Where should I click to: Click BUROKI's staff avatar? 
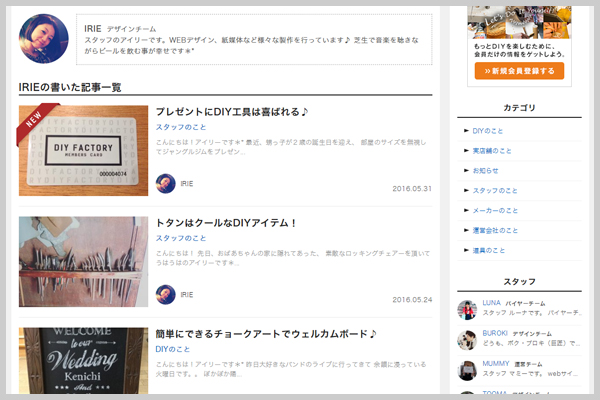click(467, 340)
